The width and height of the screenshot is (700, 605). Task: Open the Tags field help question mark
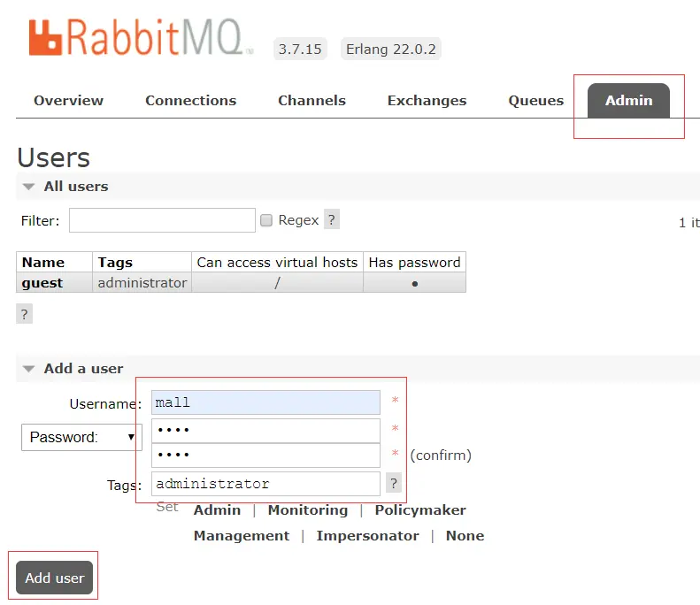click(x=393, y=483)
